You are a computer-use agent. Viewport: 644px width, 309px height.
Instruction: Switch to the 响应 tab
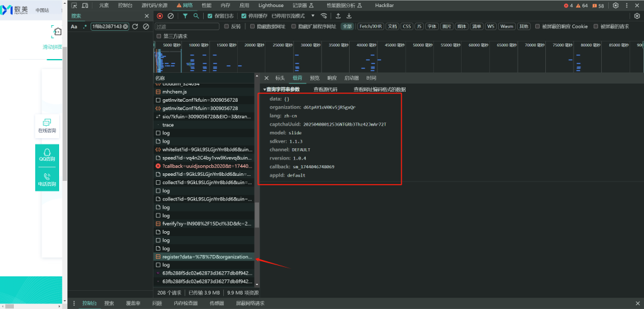click(331, 78)
